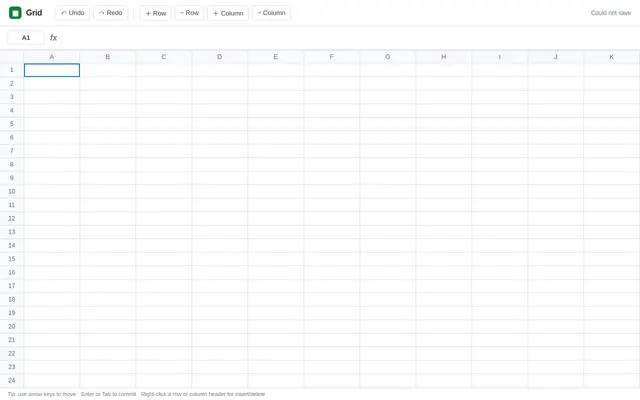
Task: Select column I header
Action: (x=499, y=57)
